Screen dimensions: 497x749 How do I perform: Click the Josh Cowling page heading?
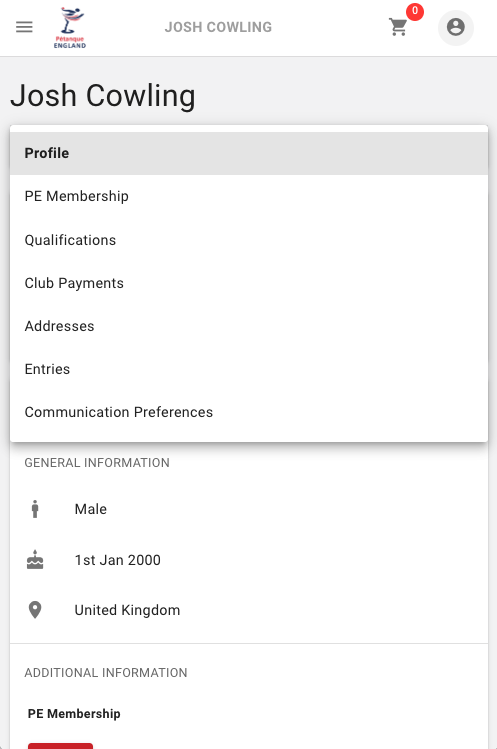(x=103, y=96)
